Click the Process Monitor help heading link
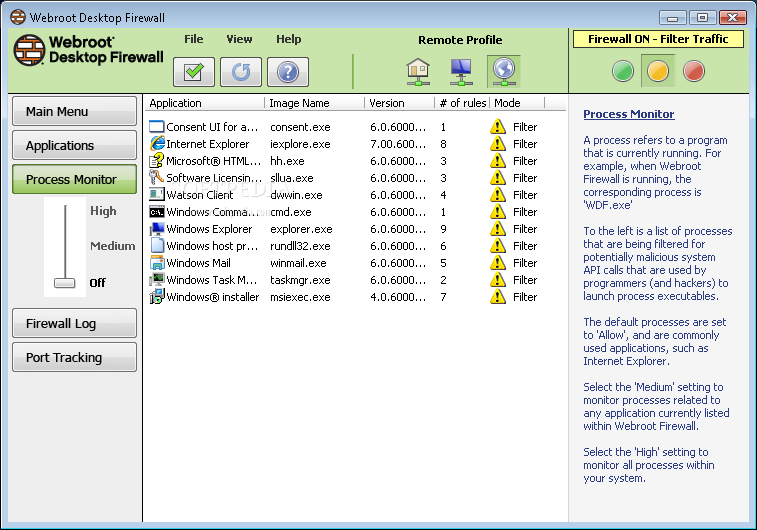Screen dimensions: 757x530 [x=629, y=114]
